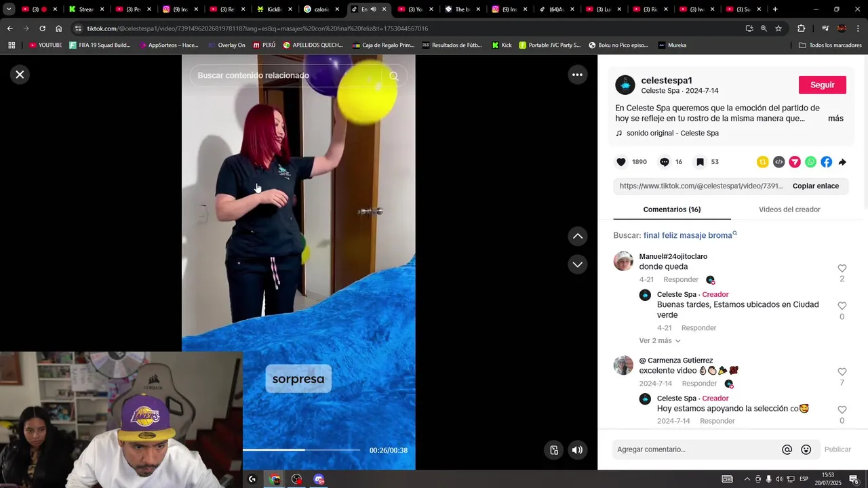Viewport: 868px width, 488px height.
Task: Like the video via heart icon
Action: pos(621,162)
